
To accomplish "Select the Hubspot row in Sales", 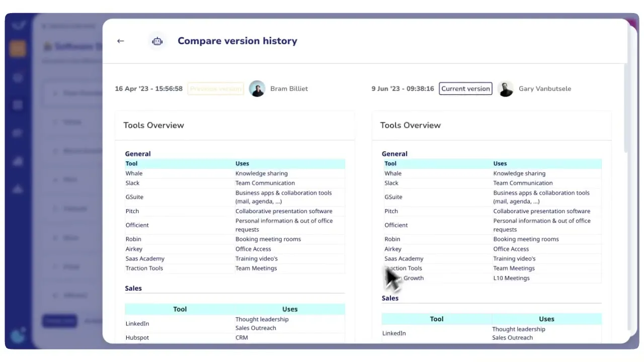I will click(x=235, y=338).
